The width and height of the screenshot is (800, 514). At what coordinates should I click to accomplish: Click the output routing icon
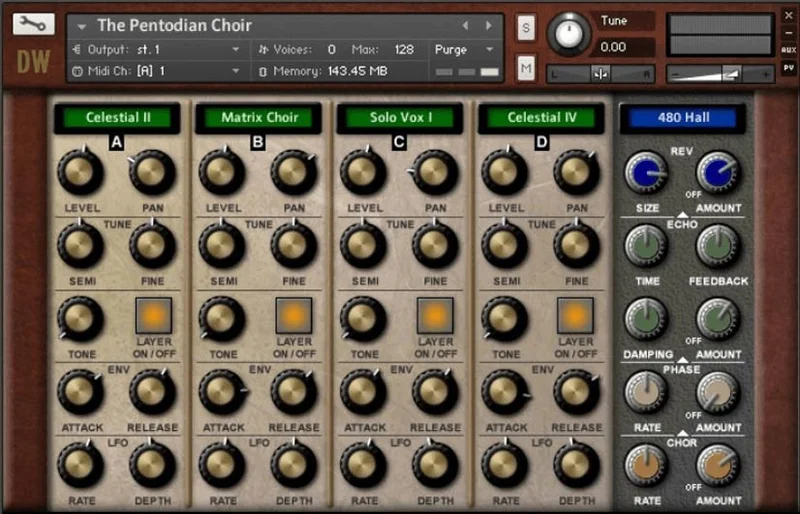(x=77, y=50)
